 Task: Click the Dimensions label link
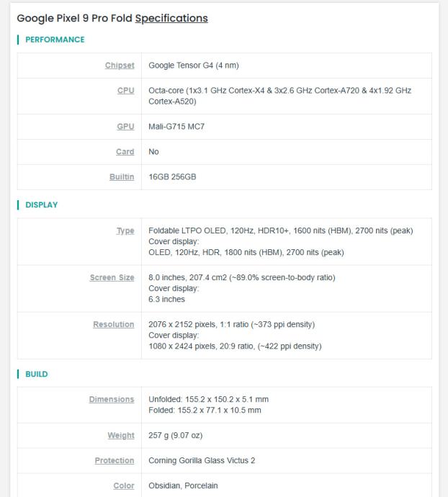(x=111, y=399)
